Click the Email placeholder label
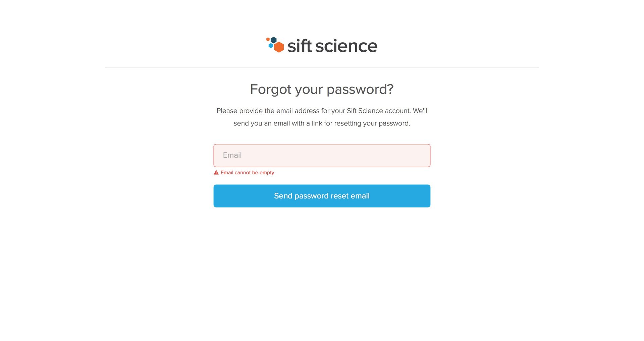Screen dimensions: 644x341 232,155
